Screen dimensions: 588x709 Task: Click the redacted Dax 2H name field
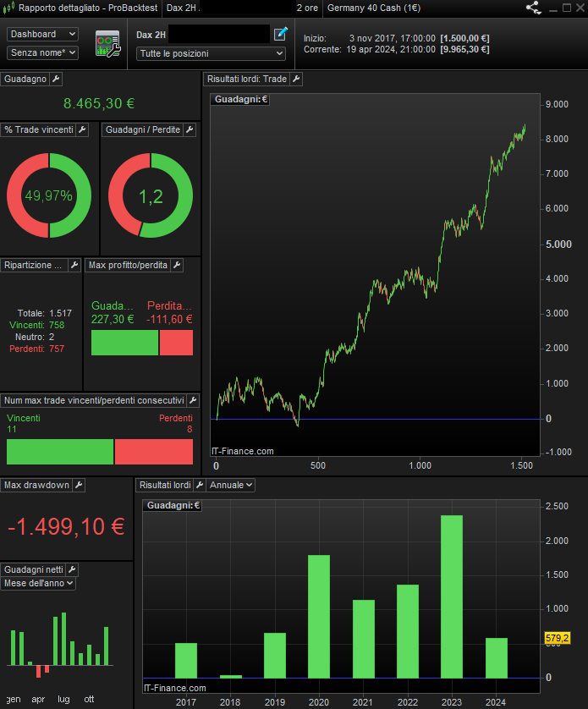point(219,35)
